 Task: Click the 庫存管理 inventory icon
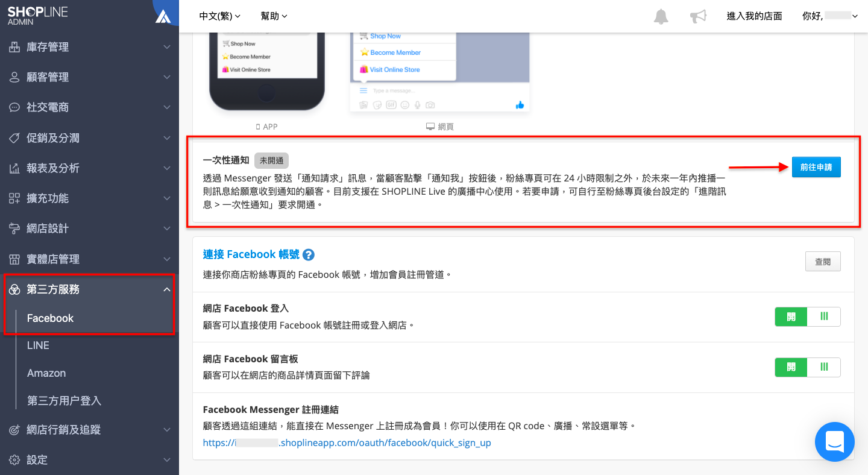pyautogui.click(x=14, y=47)
